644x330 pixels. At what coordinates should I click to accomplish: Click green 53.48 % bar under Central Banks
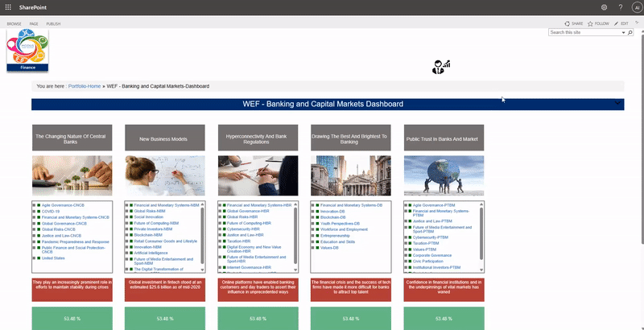point(72,319)
